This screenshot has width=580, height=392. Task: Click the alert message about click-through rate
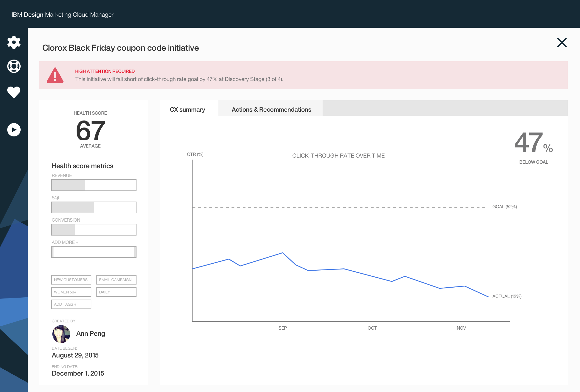(x=179, y=79)
